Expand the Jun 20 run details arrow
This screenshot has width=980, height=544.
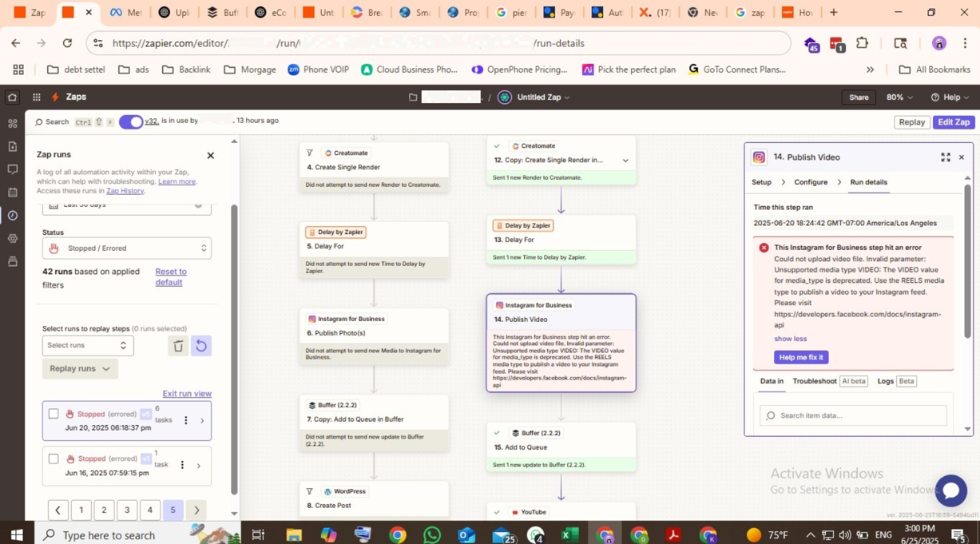click(x=202, y=420)
